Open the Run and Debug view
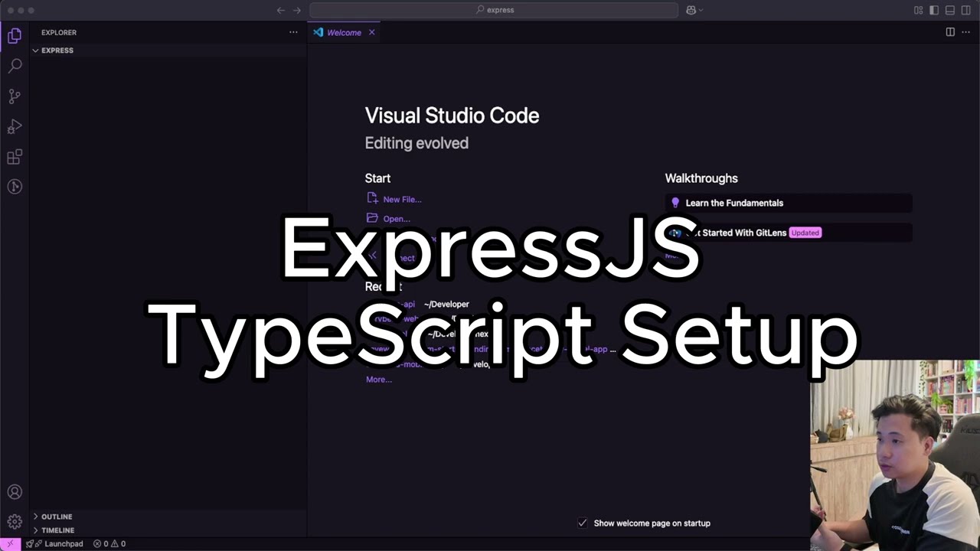 [x=15, y=126]
